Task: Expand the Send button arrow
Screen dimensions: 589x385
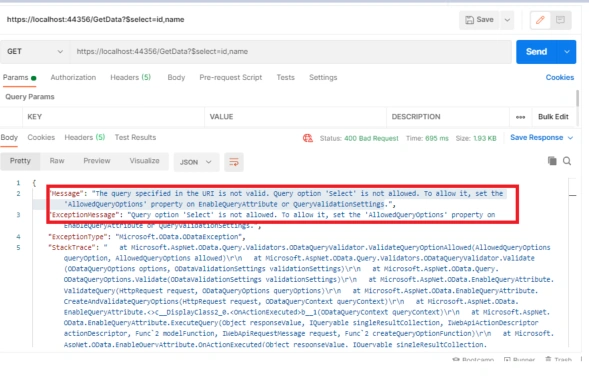Action: click(566, 52)
